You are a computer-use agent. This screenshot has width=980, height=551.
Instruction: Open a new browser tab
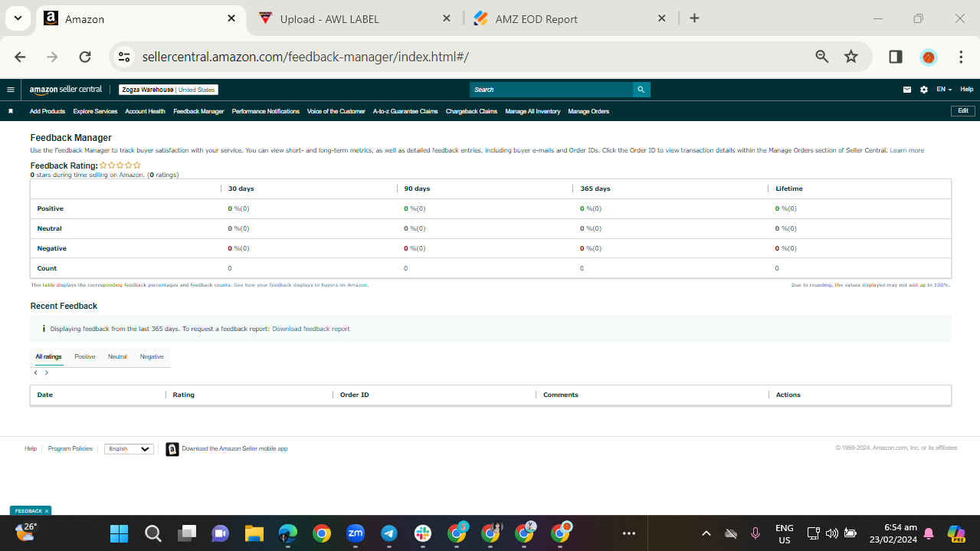(694, 18)
